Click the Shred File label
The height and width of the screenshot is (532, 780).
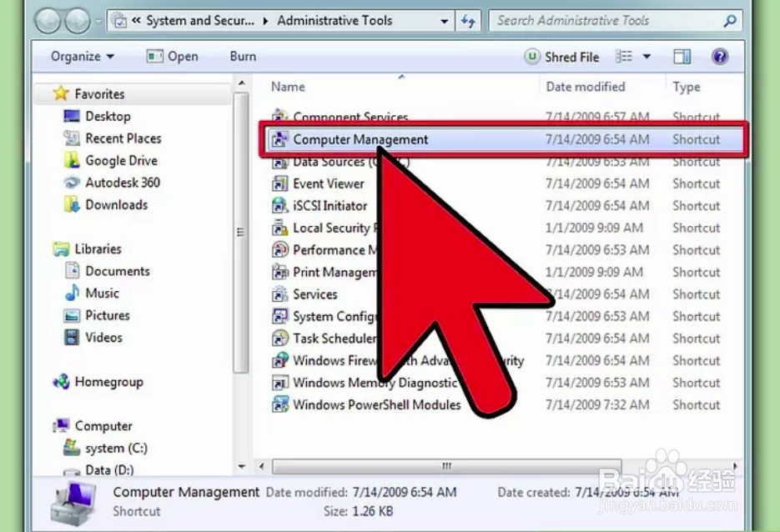click(571, 58)
